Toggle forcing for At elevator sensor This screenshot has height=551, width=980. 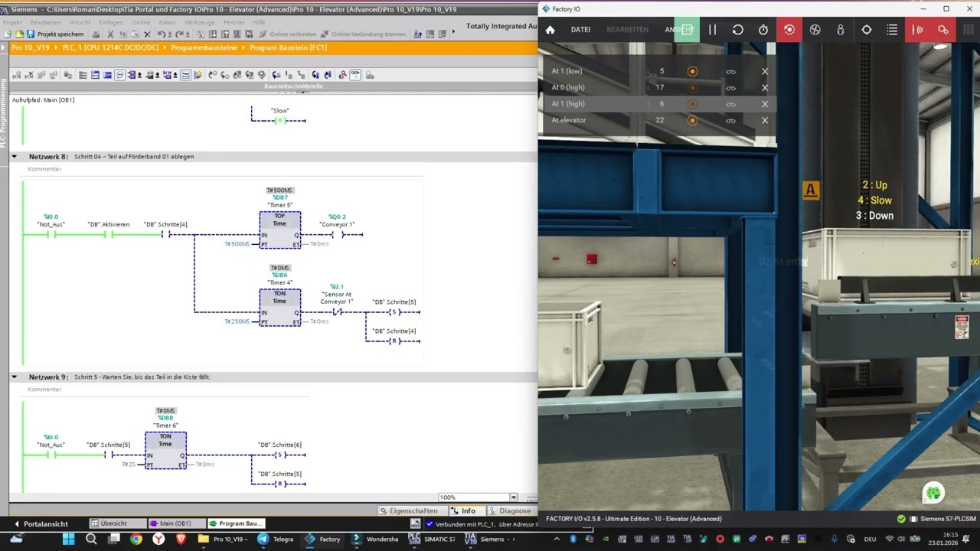[x=692, y=120]
